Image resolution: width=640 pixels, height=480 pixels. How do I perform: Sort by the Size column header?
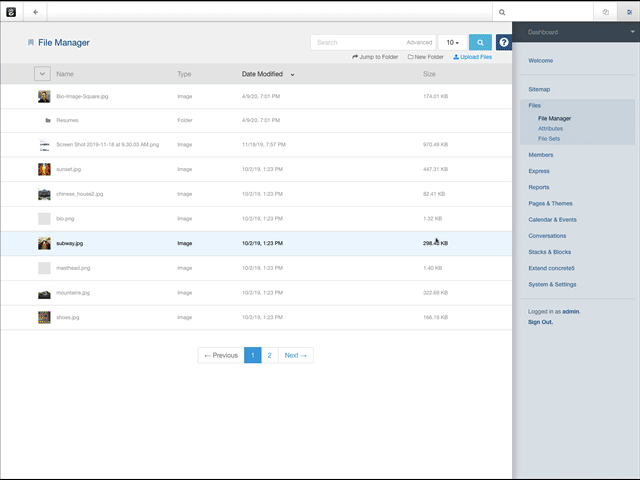(x=429, y=74)
